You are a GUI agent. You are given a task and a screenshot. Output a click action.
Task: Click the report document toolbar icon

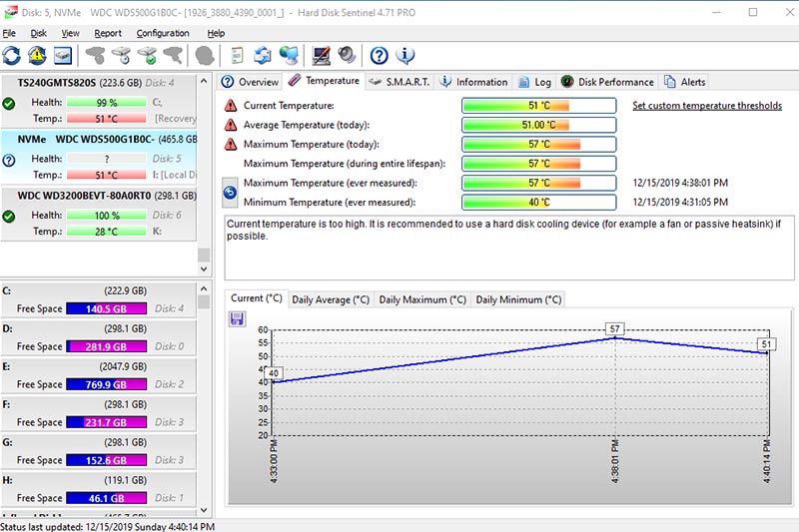pos(238,55)
